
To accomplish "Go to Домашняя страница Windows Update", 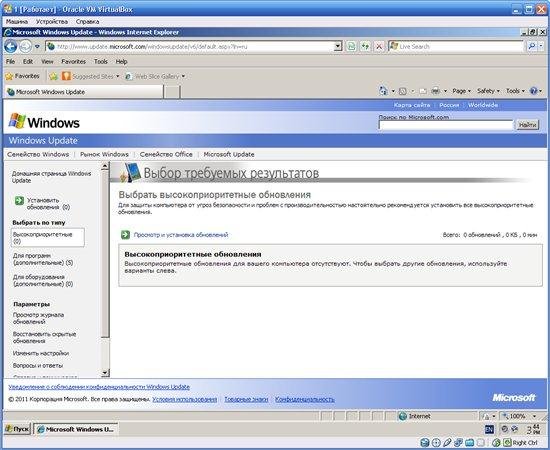I will pos(51,177).
